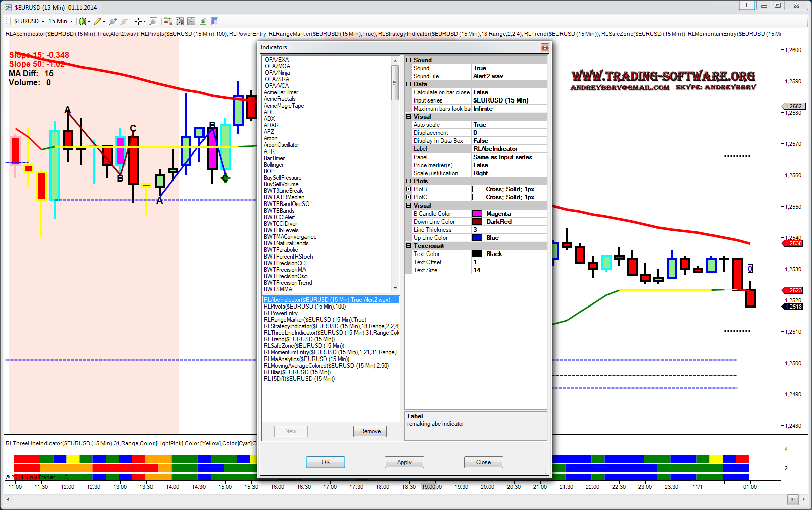812x510 pixels.
Task: Open the $EURUSD instrument dropdown
Action: (x=29, y=21)
